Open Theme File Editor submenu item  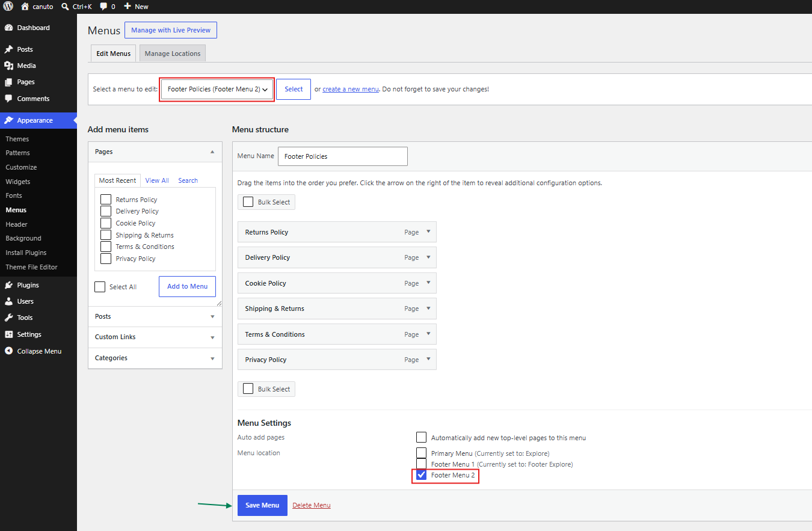31,267
